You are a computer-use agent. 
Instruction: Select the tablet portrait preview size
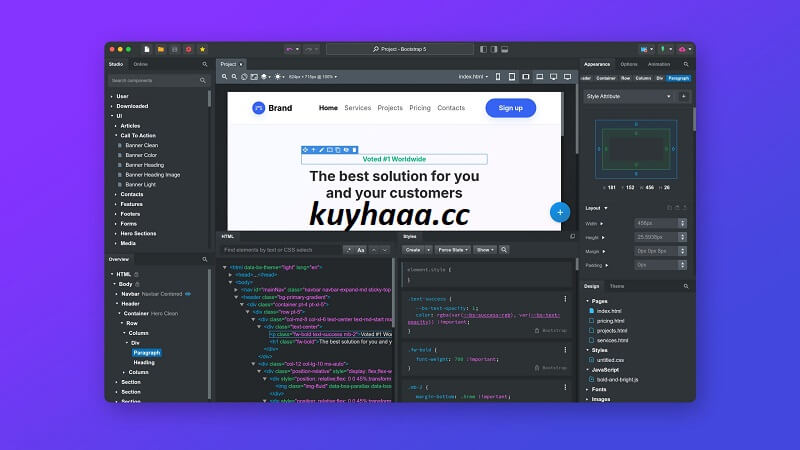pos(512,77)
